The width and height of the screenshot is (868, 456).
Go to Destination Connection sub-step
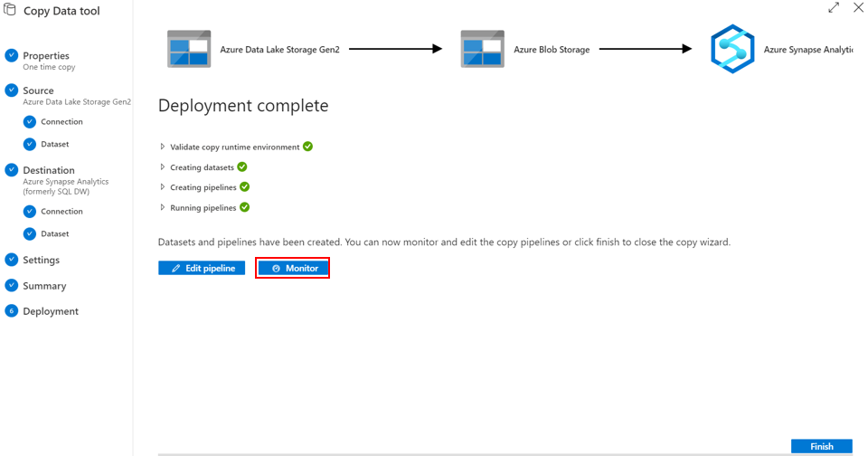coord(61,211)
